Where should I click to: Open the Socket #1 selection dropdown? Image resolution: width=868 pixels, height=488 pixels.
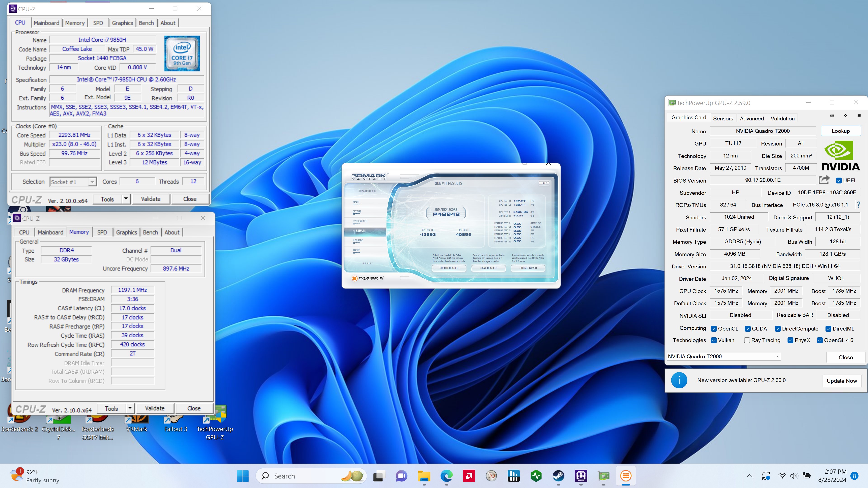pyautogui.click(x=73, y=182)
